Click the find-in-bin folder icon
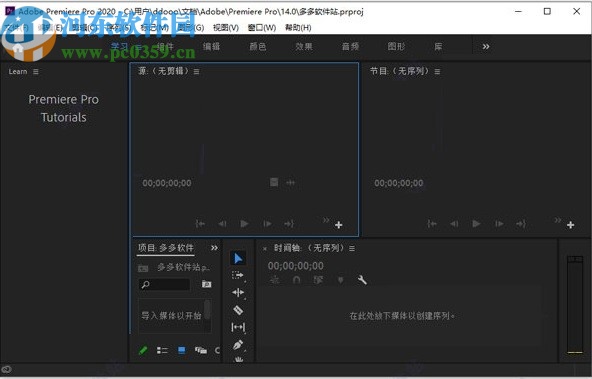This screenshot has height=379, width=592. coord(206,284)
